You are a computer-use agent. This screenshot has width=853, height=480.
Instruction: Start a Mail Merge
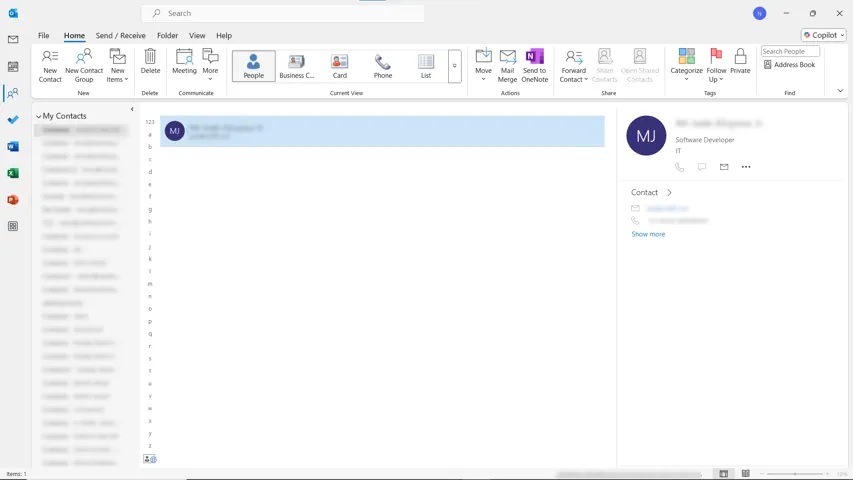tap(508, 66)
